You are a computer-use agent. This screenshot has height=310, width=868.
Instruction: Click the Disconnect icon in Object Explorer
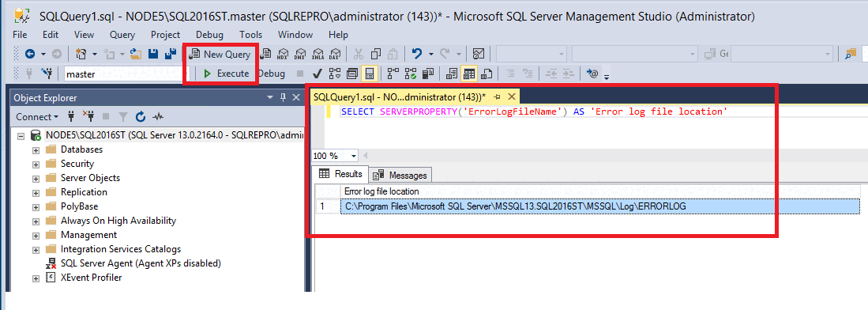[x=88, y=117]
